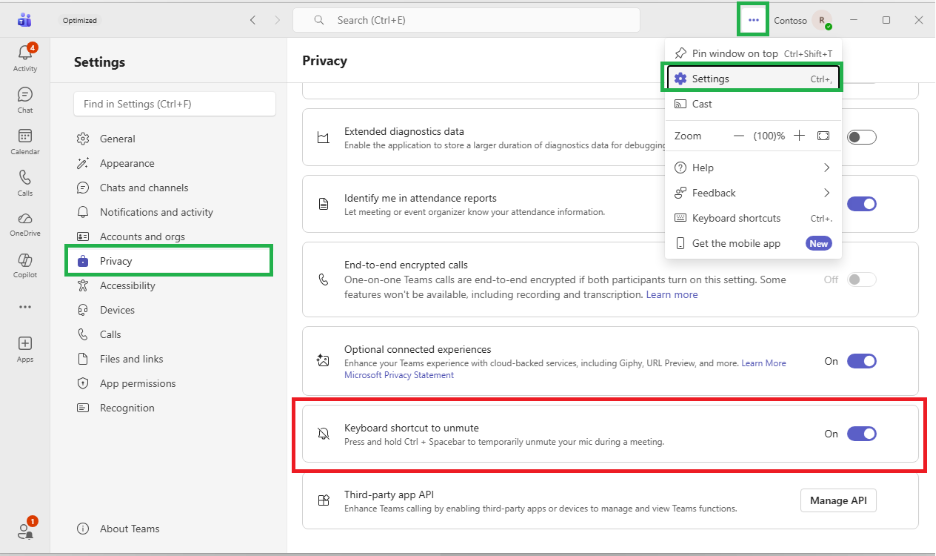Image resolution: width=936 pixels, height=556 pixels.
Task: Click the Find in Settings field
Action: point(174,104)
